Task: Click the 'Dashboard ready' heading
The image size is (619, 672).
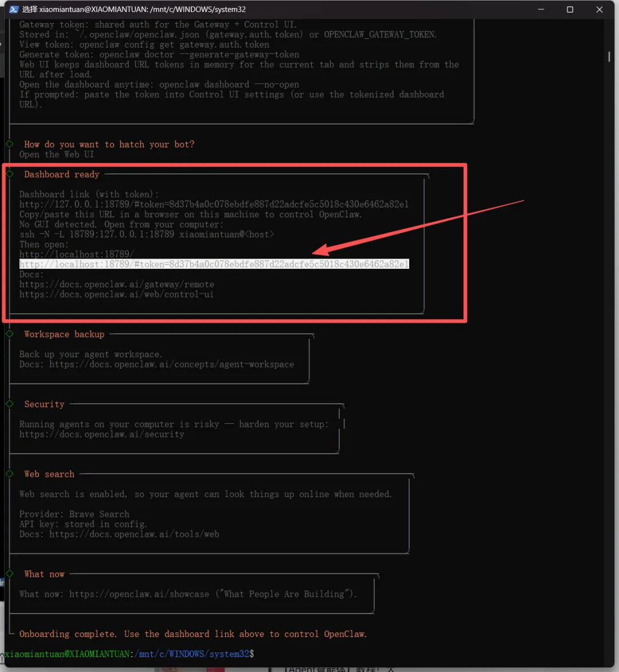Action: 62,174
